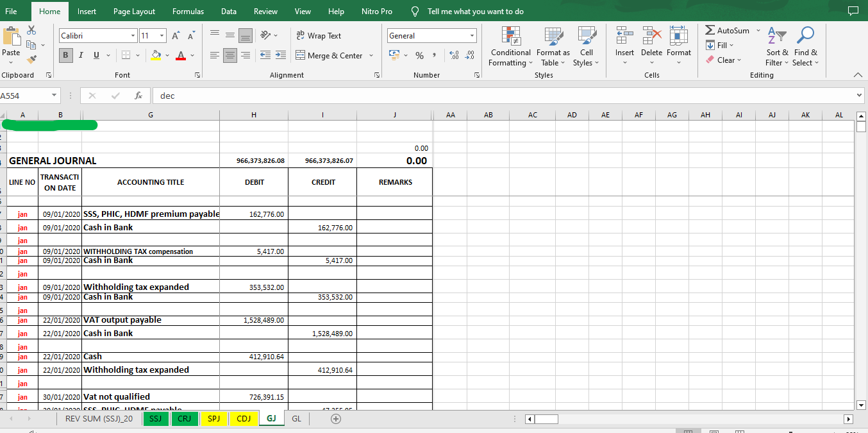The width and height of the screenshot is (868, 433).
Task: Click the Decrease Decimal icon
Action: pyautogui.click(x=470, y=56)
